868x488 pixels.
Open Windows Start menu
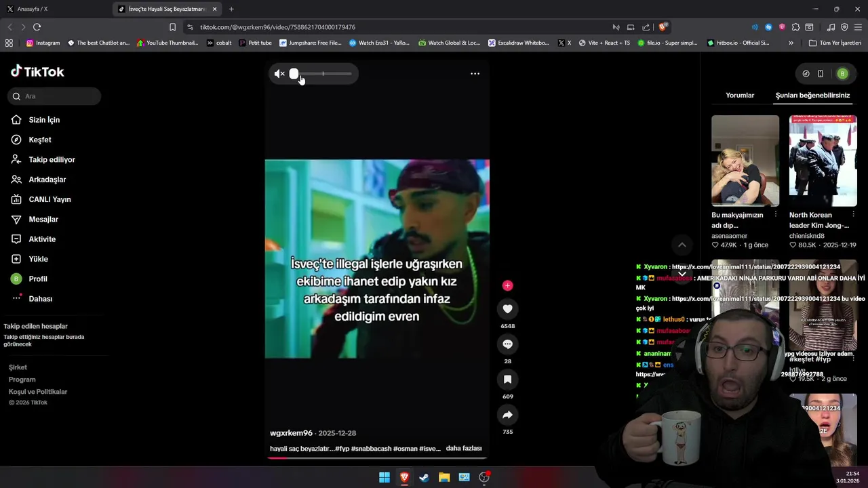384,477
